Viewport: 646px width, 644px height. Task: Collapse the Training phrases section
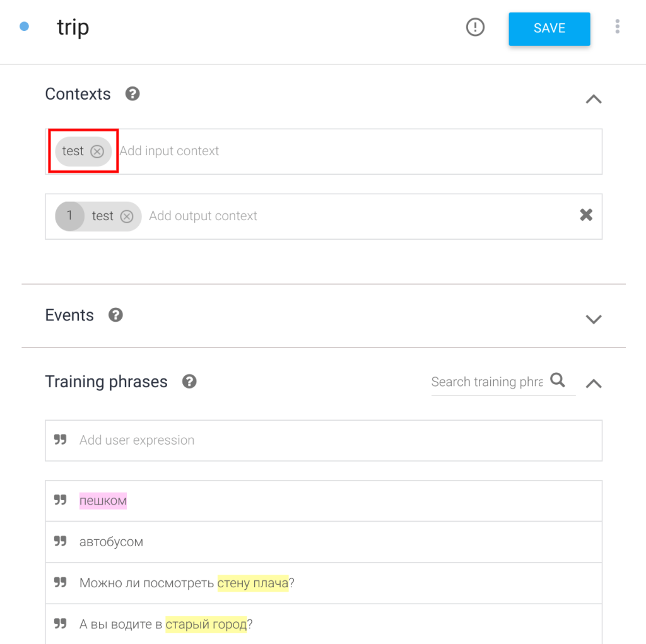[x=594, y=383]
